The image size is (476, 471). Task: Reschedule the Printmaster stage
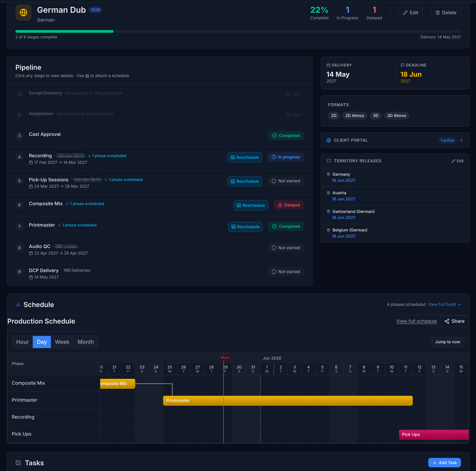click(245, 227)
